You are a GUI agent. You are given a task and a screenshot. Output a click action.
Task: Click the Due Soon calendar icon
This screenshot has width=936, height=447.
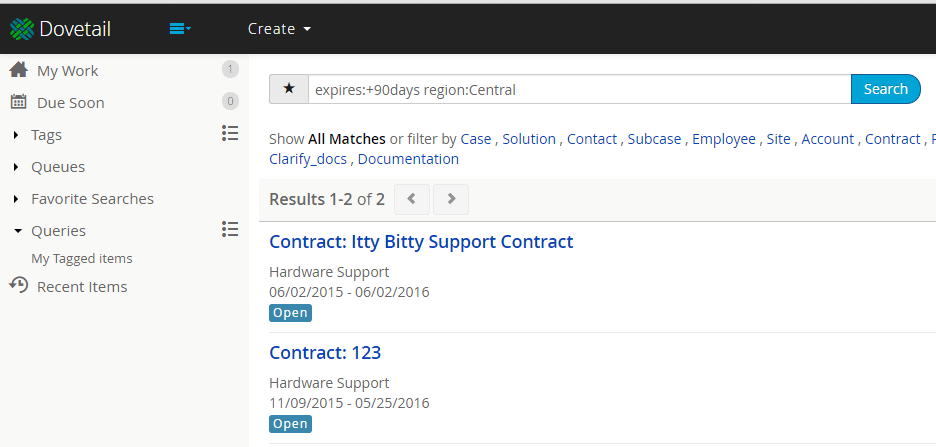(x=19, y=102)
